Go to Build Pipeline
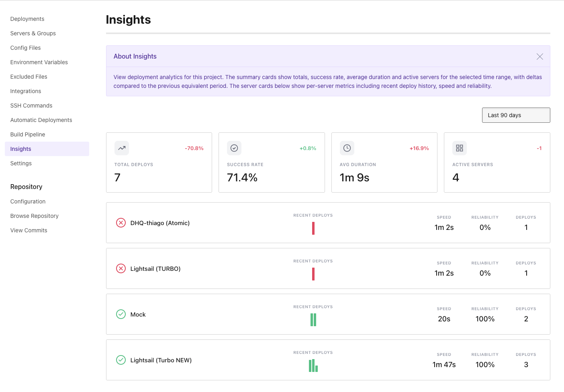 coord(27,134)
